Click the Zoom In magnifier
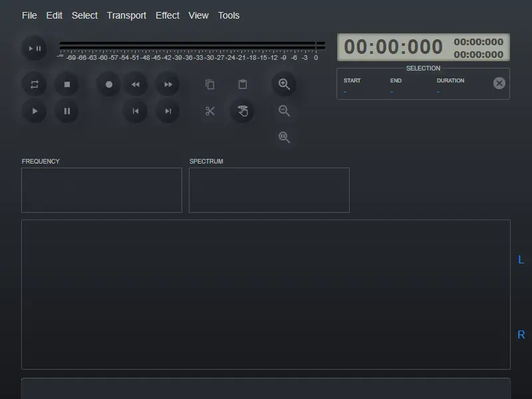Screen dimensions: 532x399 pos(284,84)
